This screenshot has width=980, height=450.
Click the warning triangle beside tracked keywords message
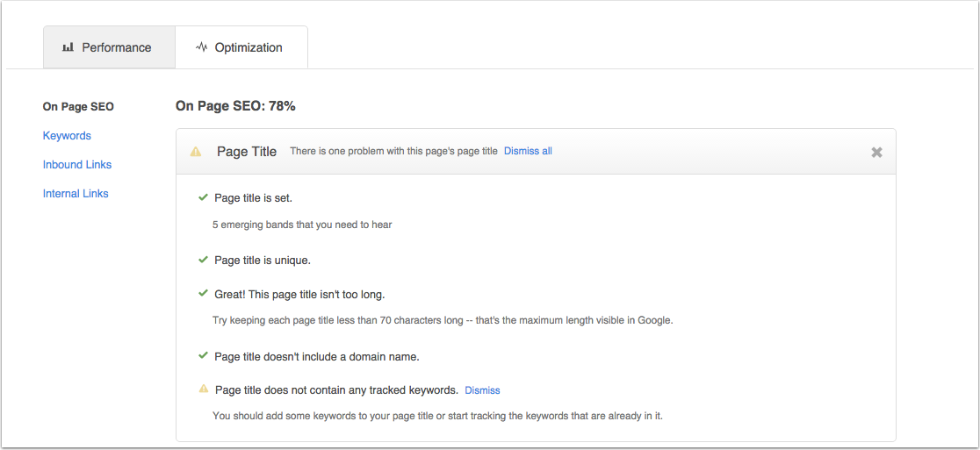point(203,389)
